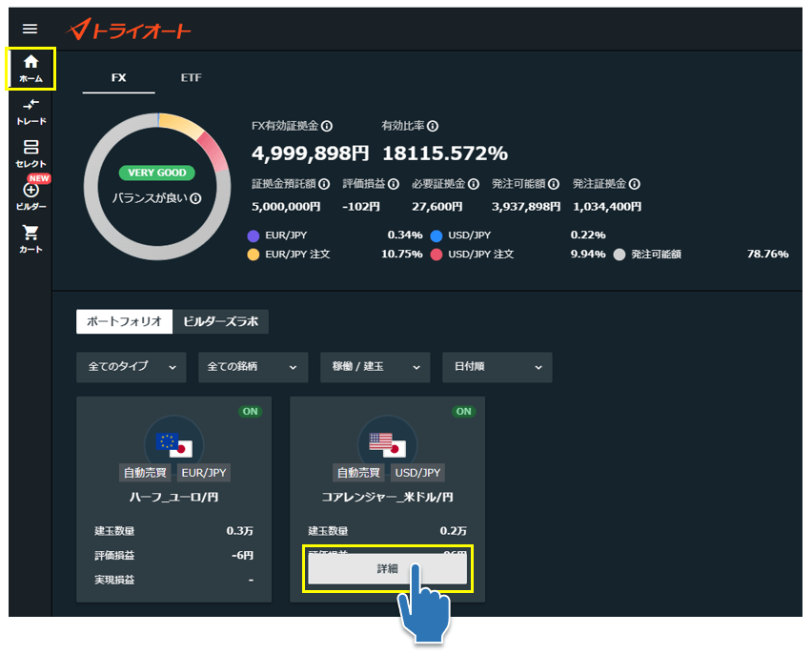Open セレクト in sidebar

[x=31, y=153]
